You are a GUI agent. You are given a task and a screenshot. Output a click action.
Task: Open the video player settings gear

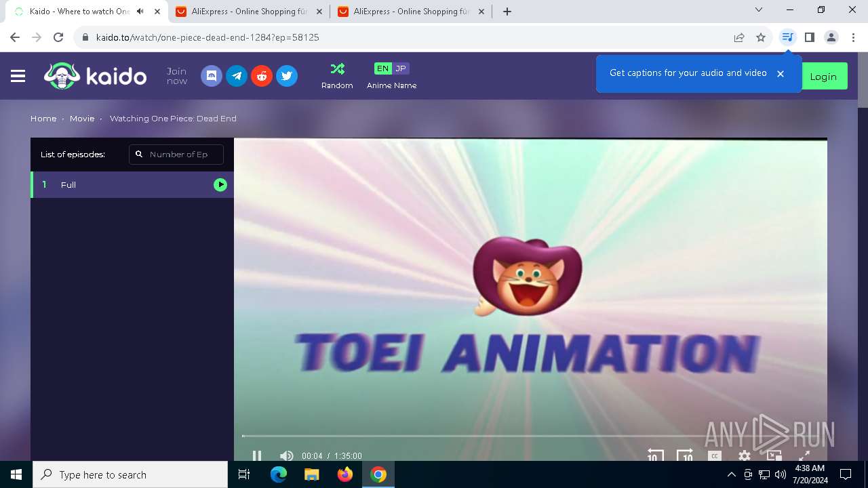coord(744,456)
